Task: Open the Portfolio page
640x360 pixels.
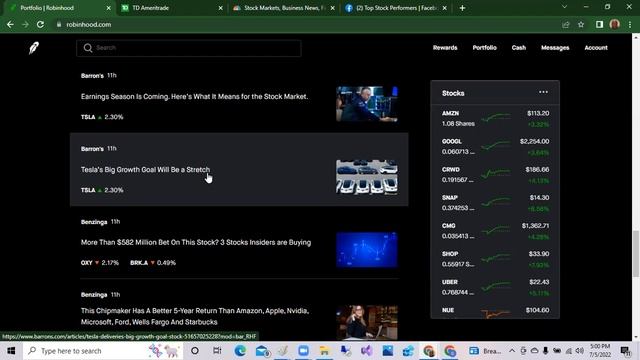Action: 484,48
